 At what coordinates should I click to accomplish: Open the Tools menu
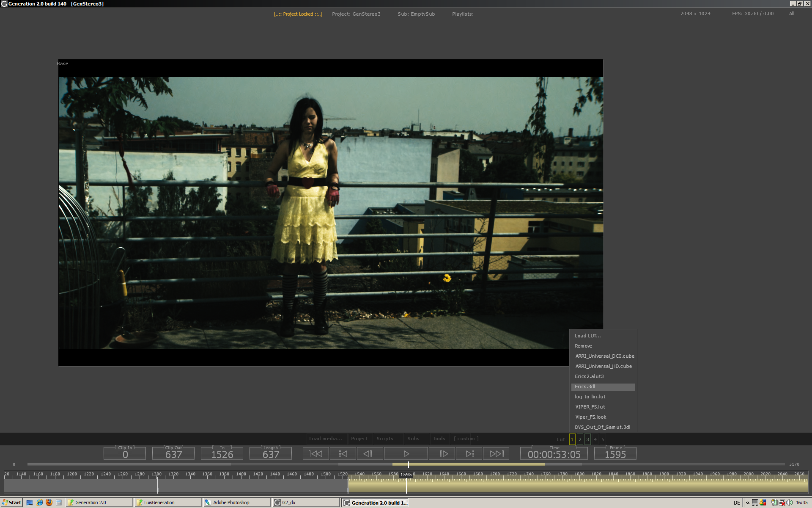pos(439,439)
